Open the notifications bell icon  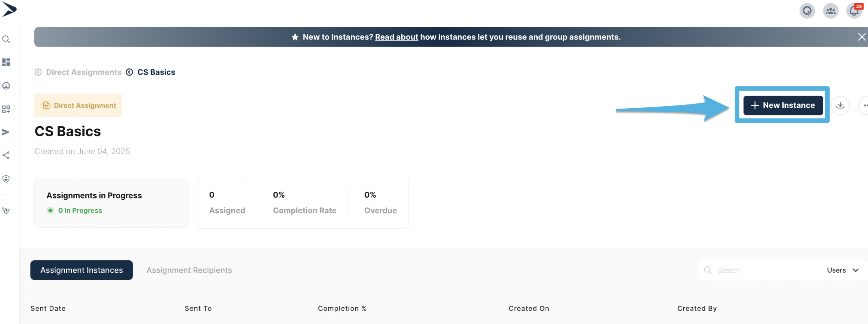pyautogui.click(x=854, y=11)
